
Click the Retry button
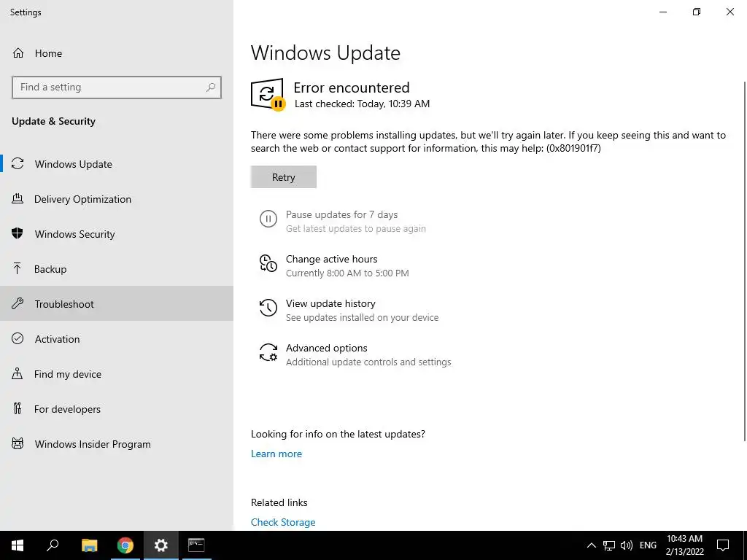click(x=284, y=176)
